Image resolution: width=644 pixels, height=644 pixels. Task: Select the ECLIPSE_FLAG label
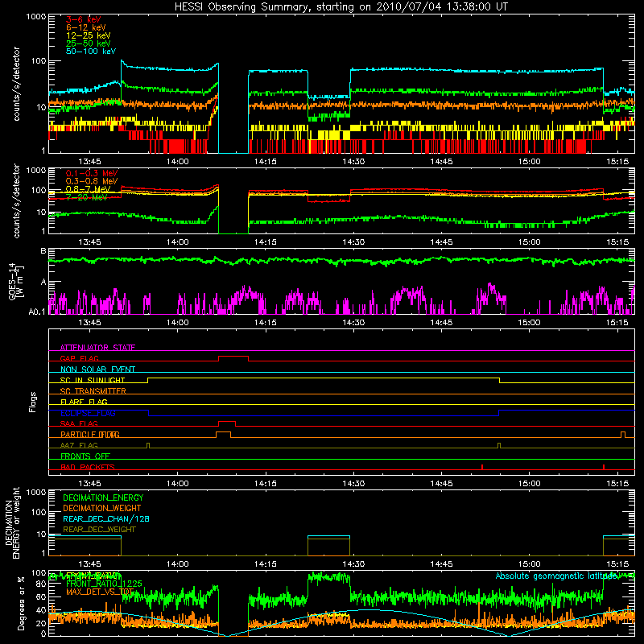(x=88, y=413)
